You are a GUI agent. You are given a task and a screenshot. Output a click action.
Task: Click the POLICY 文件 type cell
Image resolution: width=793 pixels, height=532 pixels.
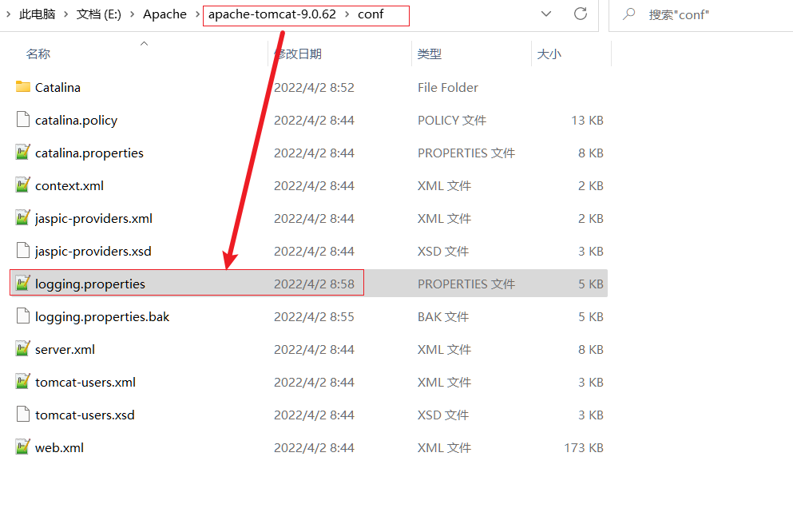(x=452, y=121)
